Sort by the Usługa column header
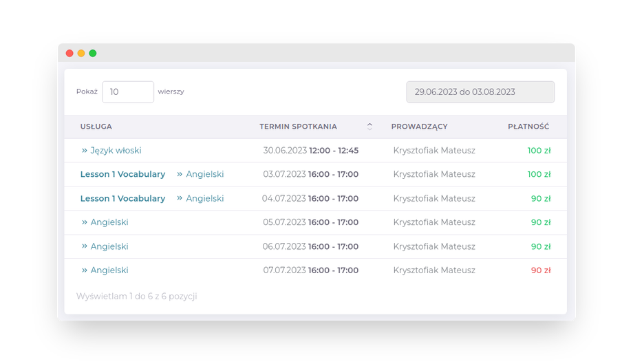 [96, 127]
